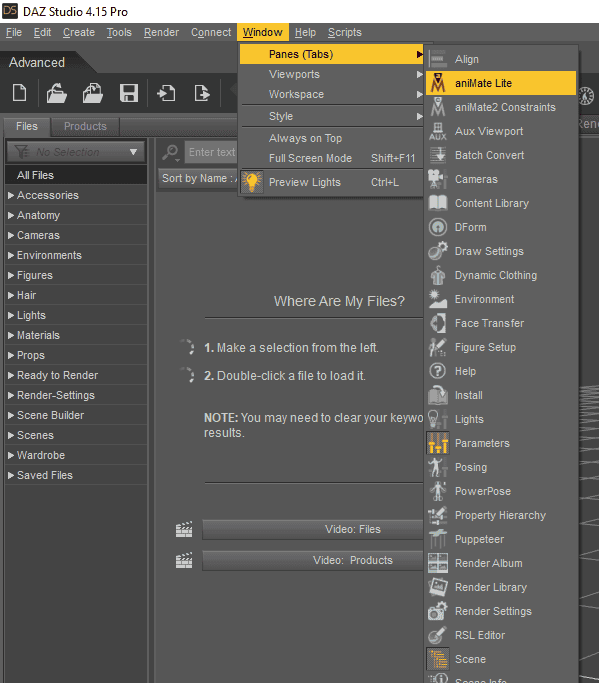Click the Open file folder icon
This screenshot has height=683, width=599.
coord(57,93)
